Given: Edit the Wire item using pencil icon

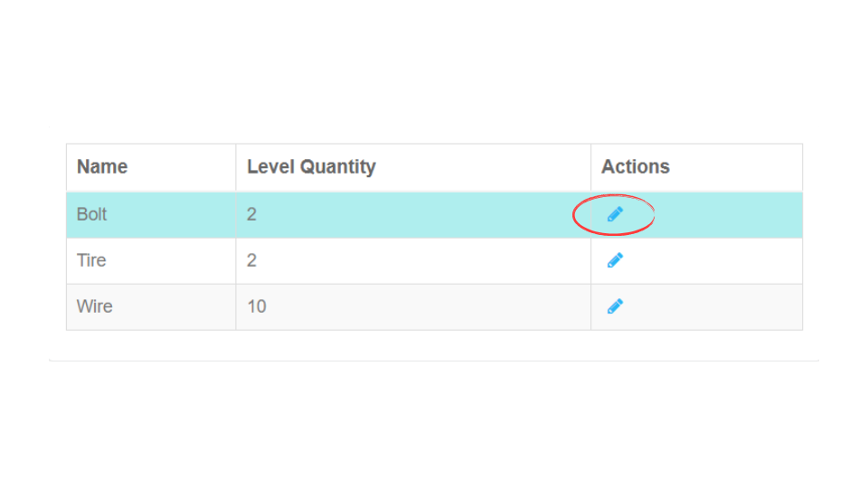Looking at the screenshot, I should coord(615,306).
